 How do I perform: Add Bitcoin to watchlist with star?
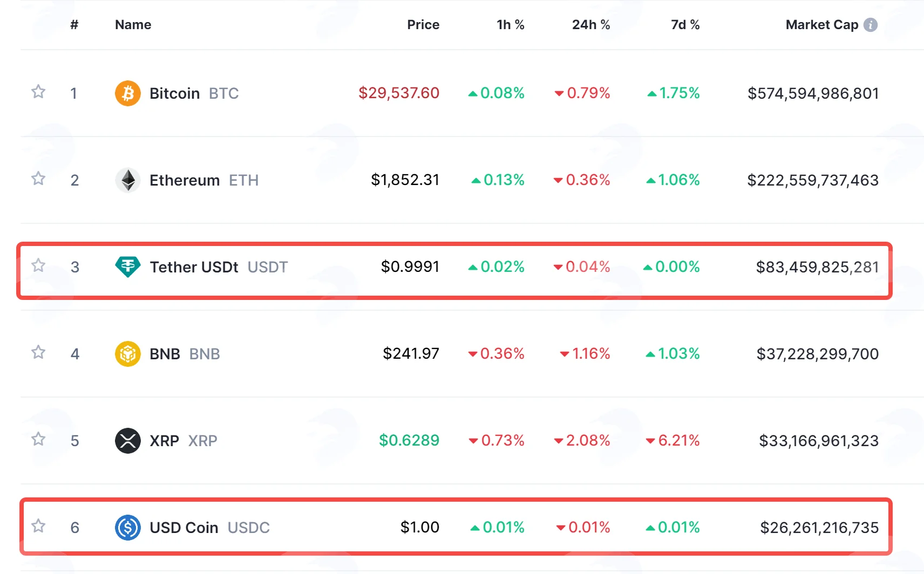(x=38, y=92)
